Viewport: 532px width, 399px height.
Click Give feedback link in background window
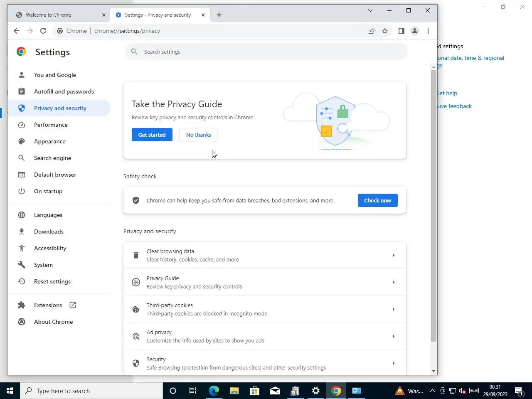tap(454, 106)
